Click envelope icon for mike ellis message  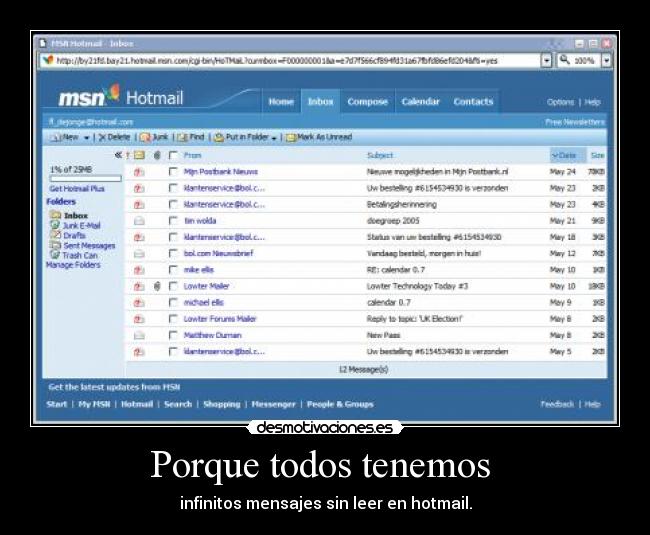coord(139,270)
